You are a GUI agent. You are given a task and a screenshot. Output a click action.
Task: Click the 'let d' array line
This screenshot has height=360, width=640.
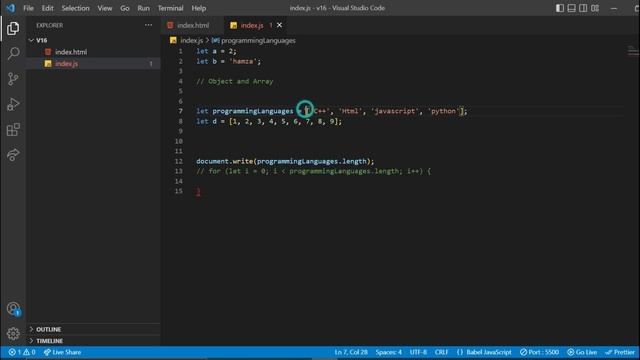pos(269,121)
